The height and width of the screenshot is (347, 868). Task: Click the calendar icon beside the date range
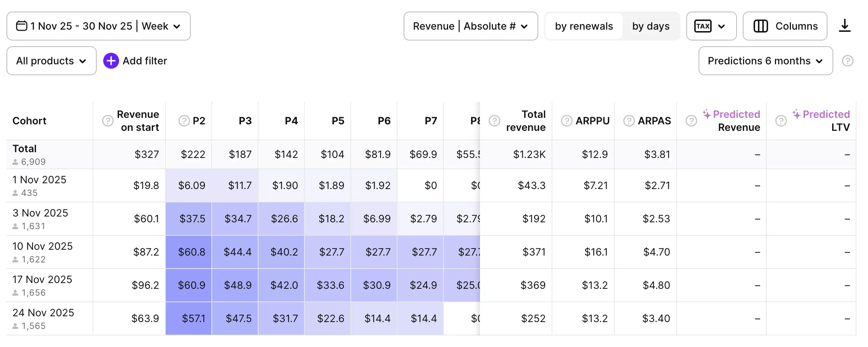[22, 26]
